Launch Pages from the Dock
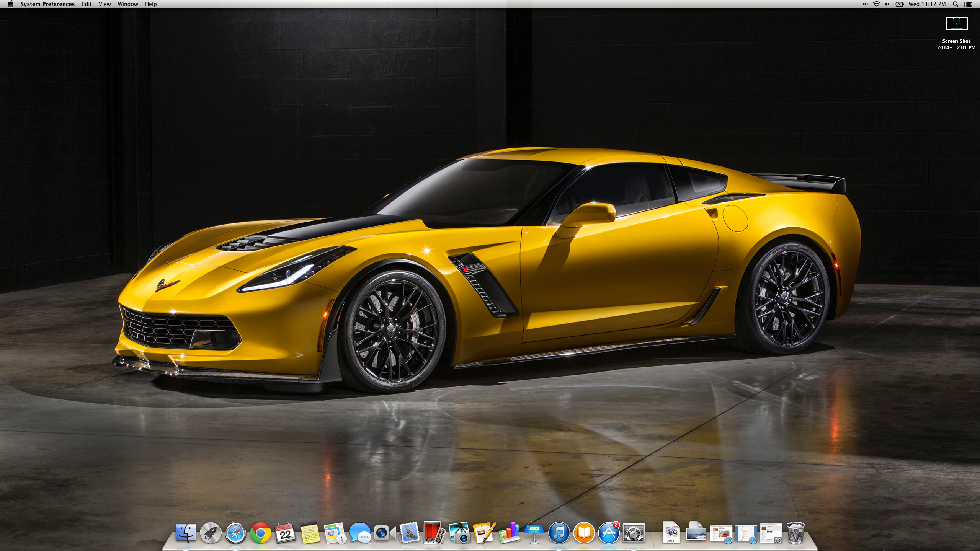The height and width of the screenshot is (551, 980). pyautogui.click(x=484, y=533)
